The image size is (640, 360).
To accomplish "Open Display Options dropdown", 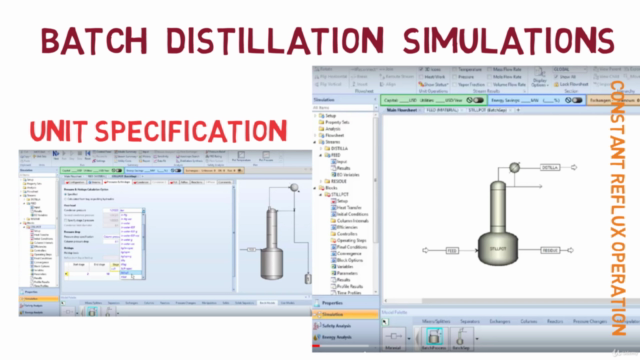I will pyautogui.click(x=540, y=78).
